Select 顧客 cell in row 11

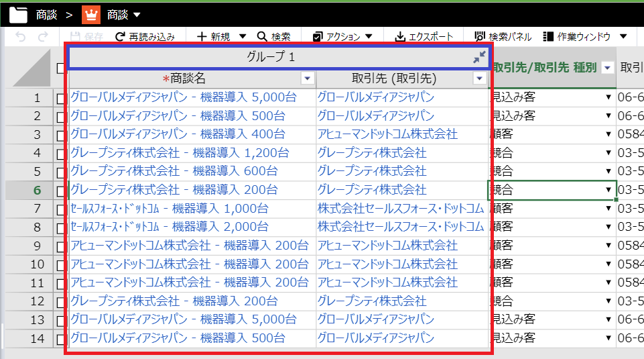pyautogui.click(x=552, y=283)
